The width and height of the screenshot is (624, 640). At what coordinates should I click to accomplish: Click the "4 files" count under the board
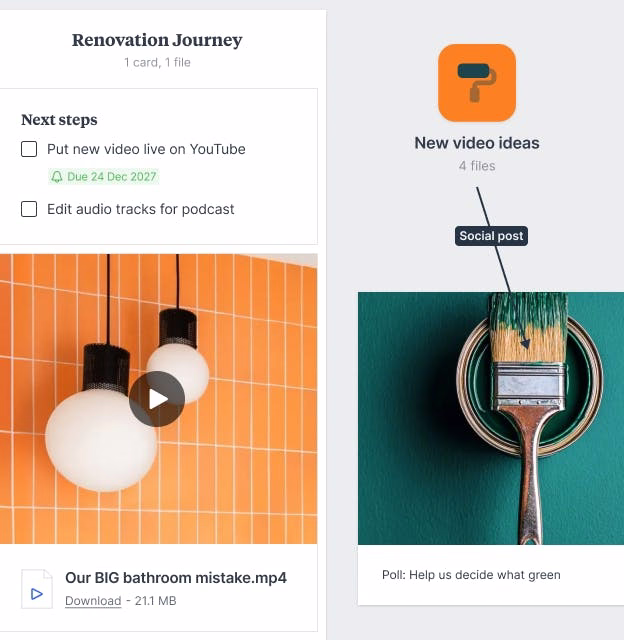click(476, 166)
